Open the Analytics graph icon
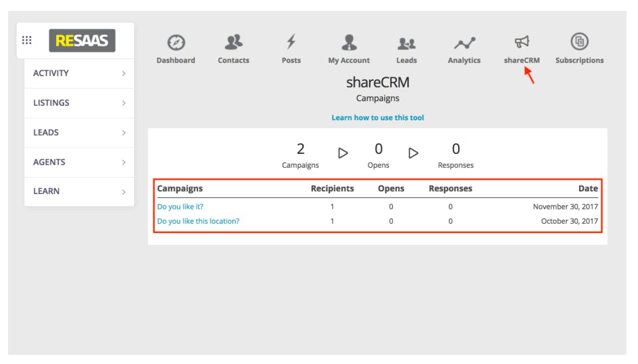The width and height of the screenshot is (638, 364). [464, 43]
